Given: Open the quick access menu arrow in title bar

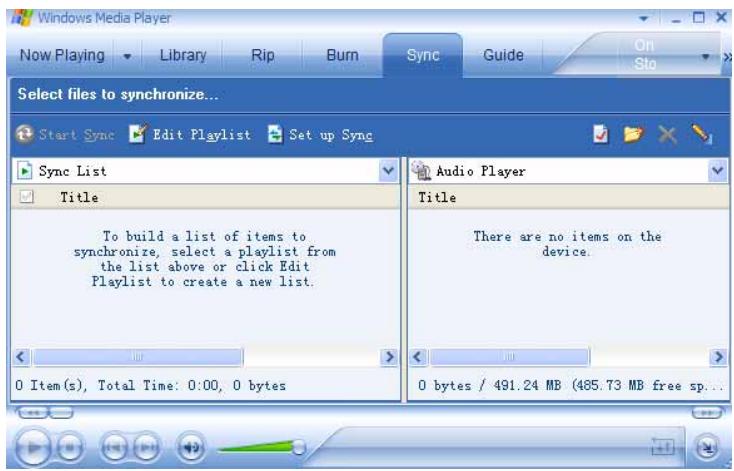Looking at the screenshot, I should pos(644,18).
